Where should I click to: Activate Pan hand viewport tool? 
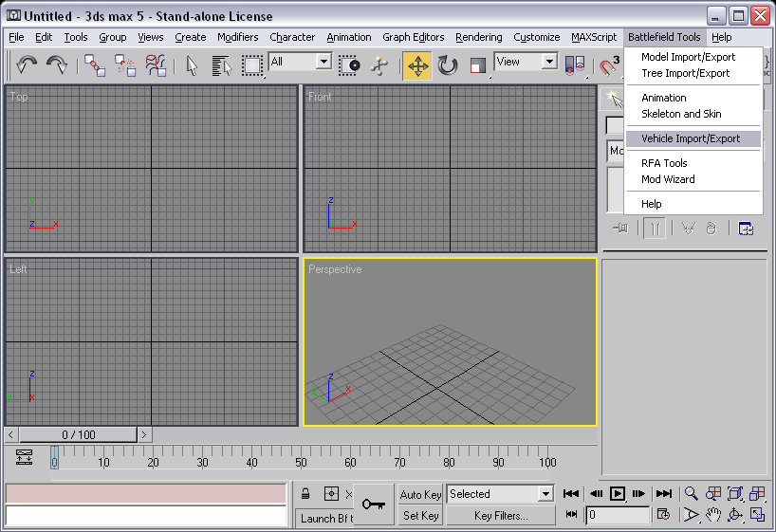point(713,515)
